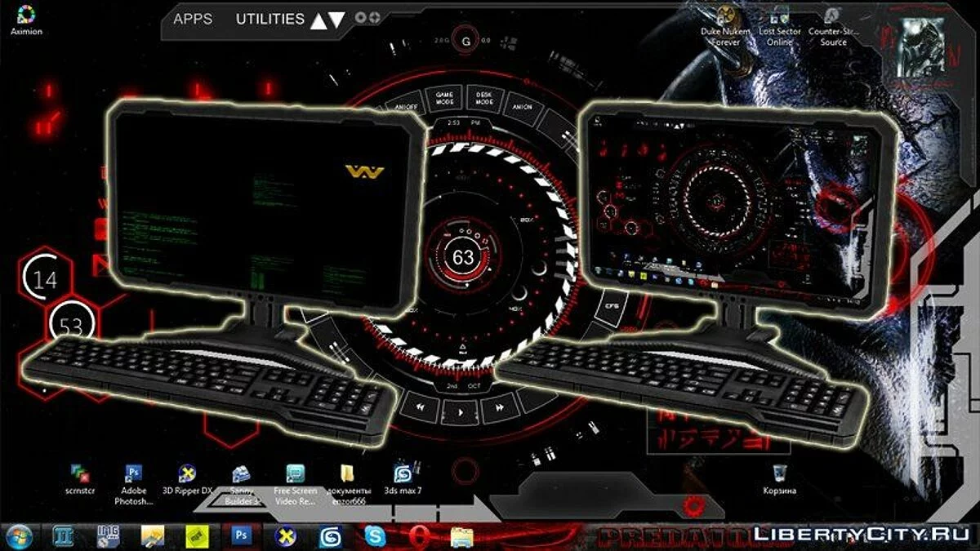The width and height of the screenshot is (980, 551).
Task: Open the Aximion desktop shortcut
Action: [x=26, y=20]
